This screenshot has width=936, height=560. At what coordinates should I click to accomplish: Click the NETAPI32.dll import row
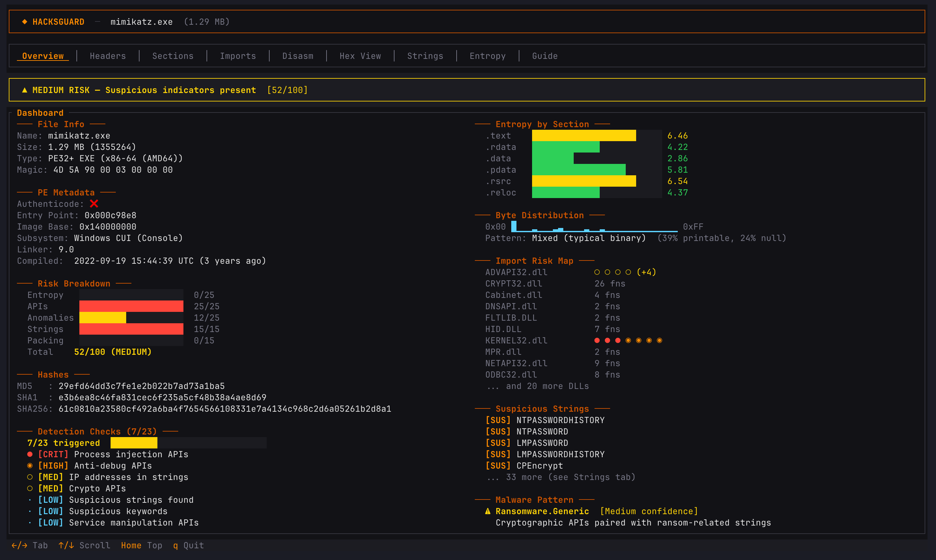553,363
